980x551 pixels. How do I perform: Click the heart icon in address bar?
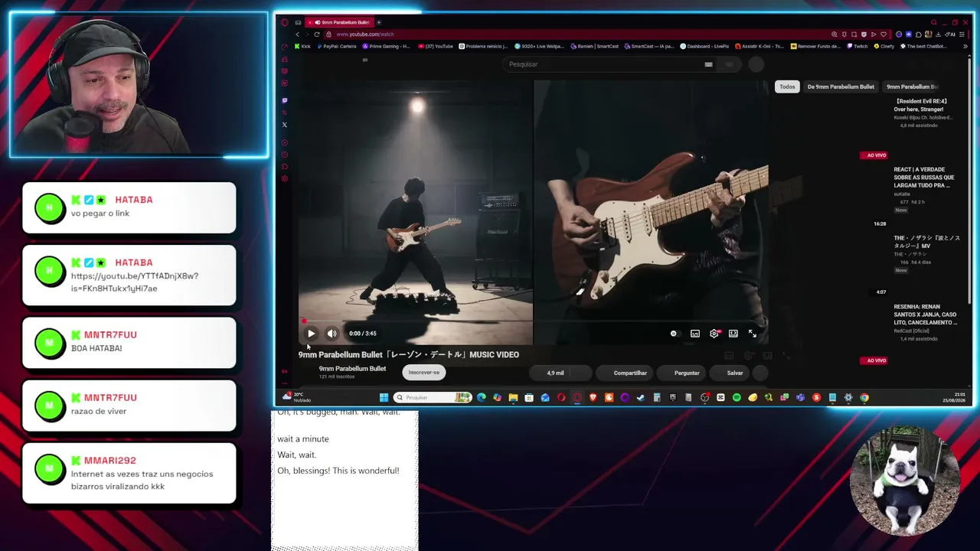884,34
